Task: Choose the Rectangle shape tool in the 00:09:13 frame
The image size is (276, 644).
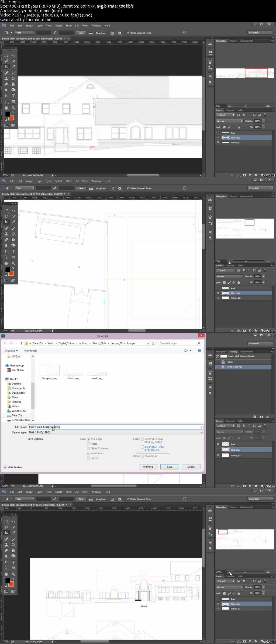Action: (13, 568)
